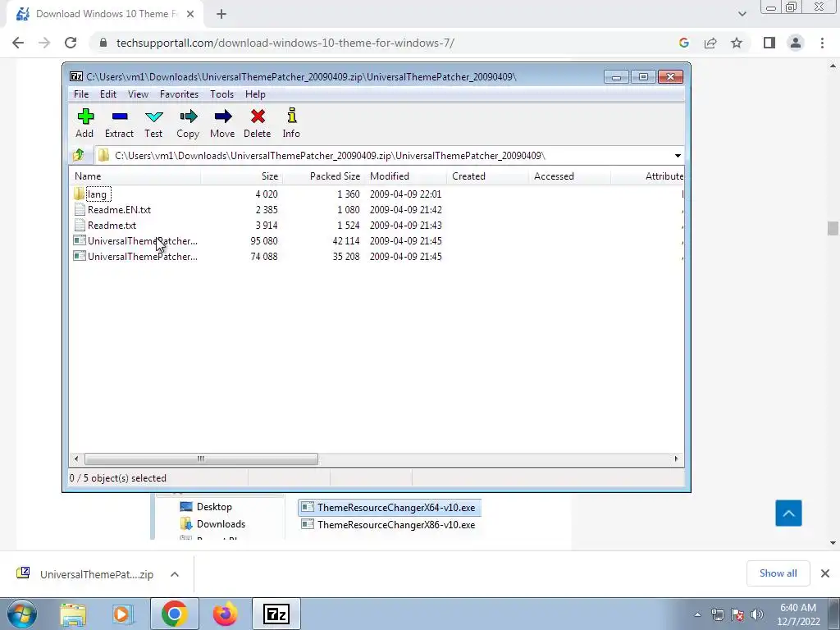This screenshot has width=840, height=630.
Task: Go up one folder level in 7-Zip
Action: click(79, 155)
